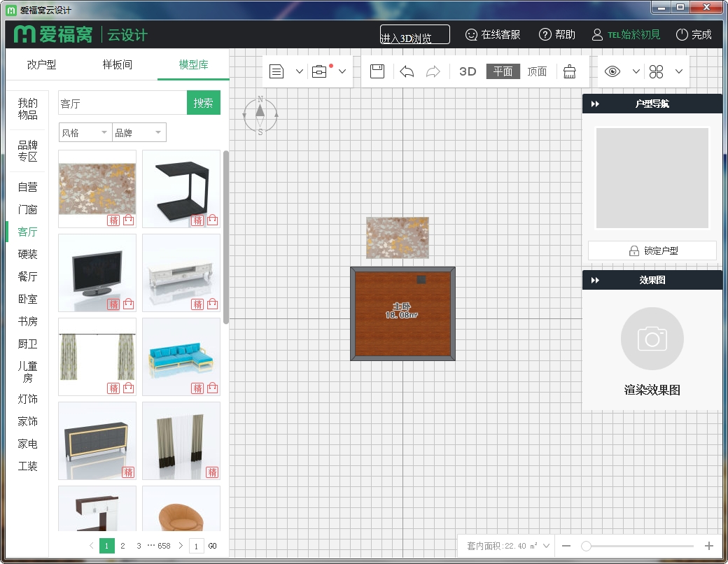
Task: Open the 风格 style dropdown
Action: (85, 132)
